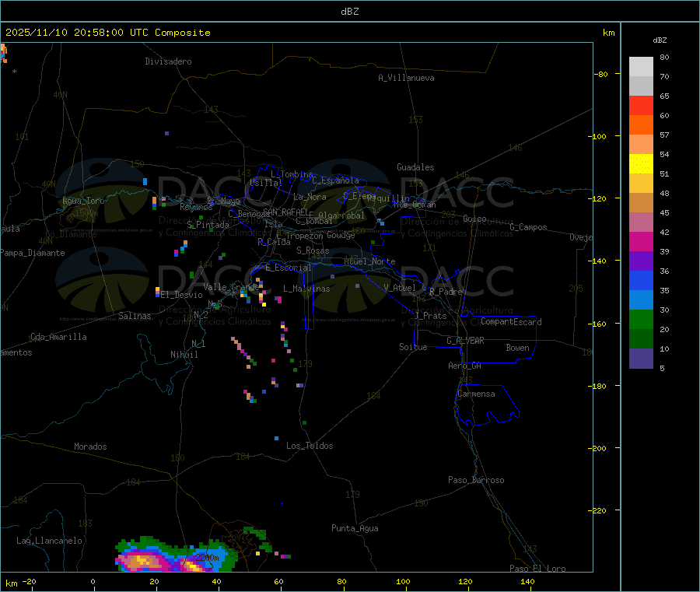Click the C_Campos label
This screenshot has width=700, height=592.
pyautogui.click(x=529, y=227)
